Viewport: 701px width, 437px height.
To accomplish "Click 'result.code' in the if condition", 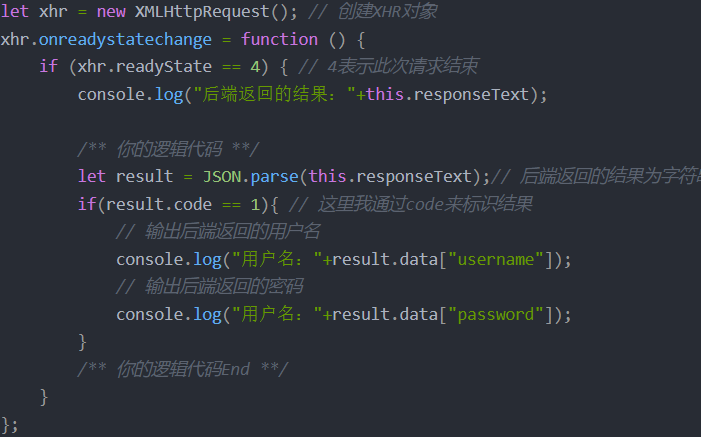I will tap(159, 204).
